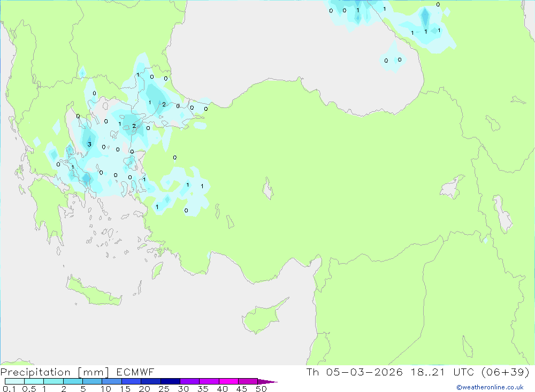Viewport: 535px width, 392px height.
Task: Pick the dark navy 25–30 legend swatch
Action: [170, 381]
